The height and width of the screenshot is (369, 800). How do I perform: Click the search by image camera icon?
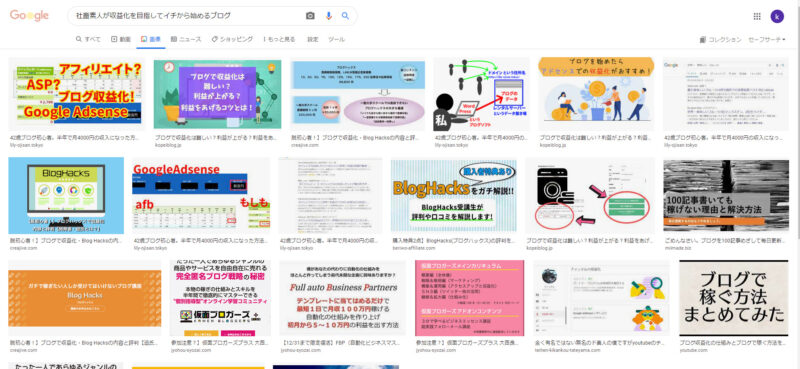tap(310, 16)
